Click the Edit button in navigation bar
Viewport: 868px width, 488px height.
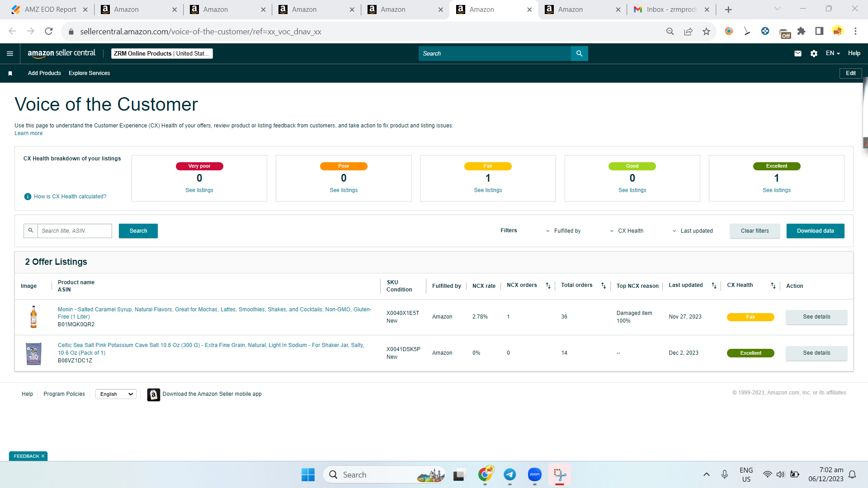(851, 73)
